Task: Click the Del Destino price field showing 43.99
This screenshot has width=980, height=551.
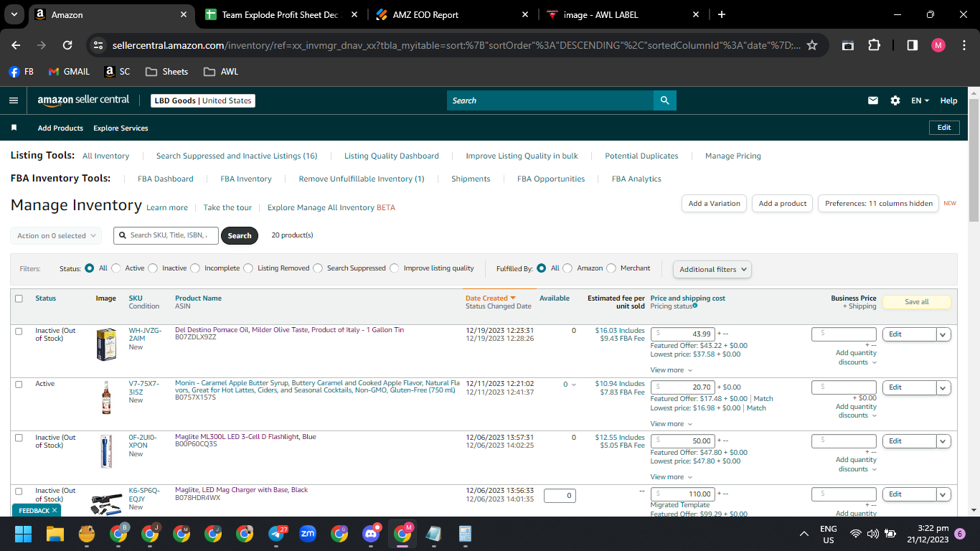Action: point(682,334)
